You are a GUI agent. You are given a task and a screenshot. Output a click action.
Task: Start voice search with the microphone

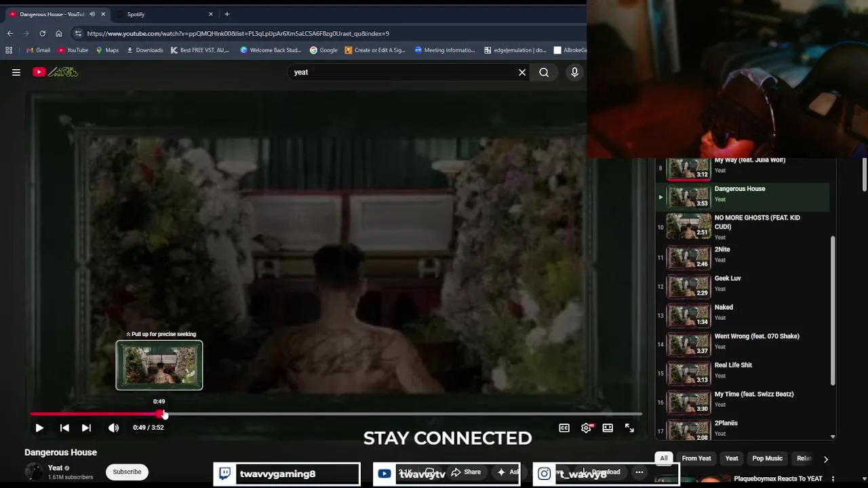[x=574, y=73]
